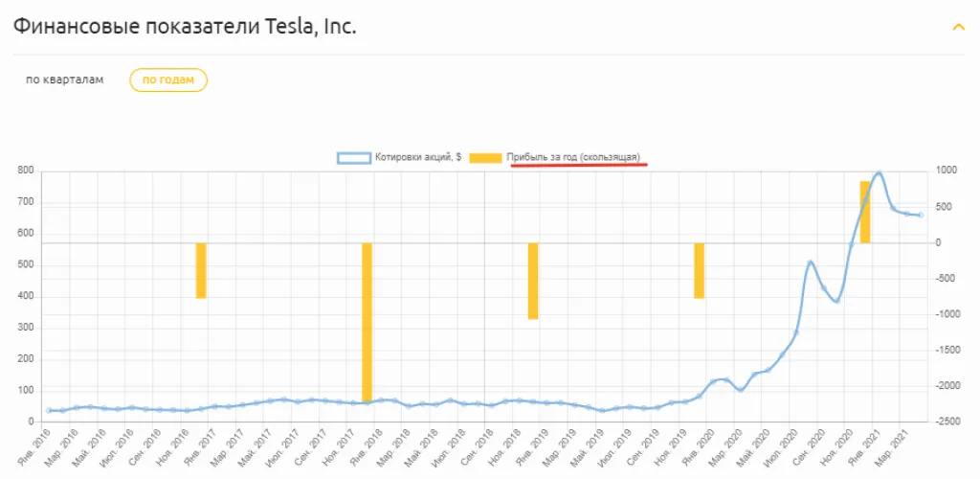
Task: Click the yellow profit bar near Jan 2020
Action: pos(699,270)
